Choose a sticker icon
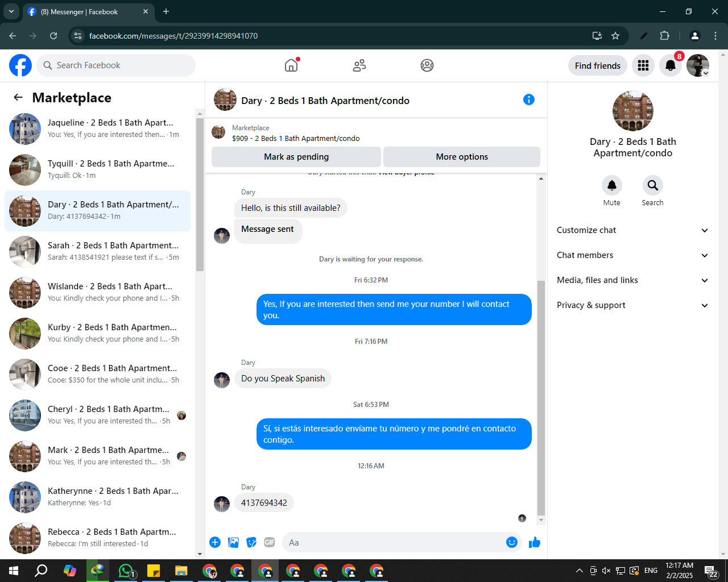 pos(251,542)
